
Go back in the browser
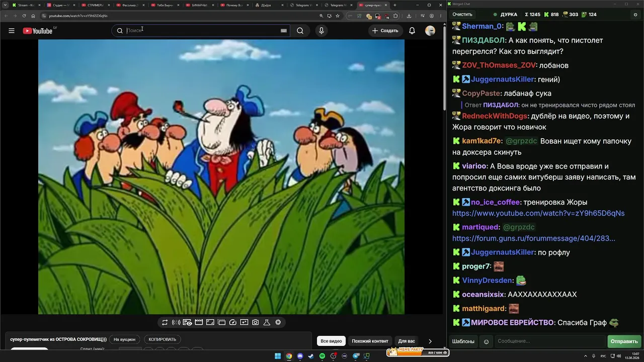[x=7, y=16]
